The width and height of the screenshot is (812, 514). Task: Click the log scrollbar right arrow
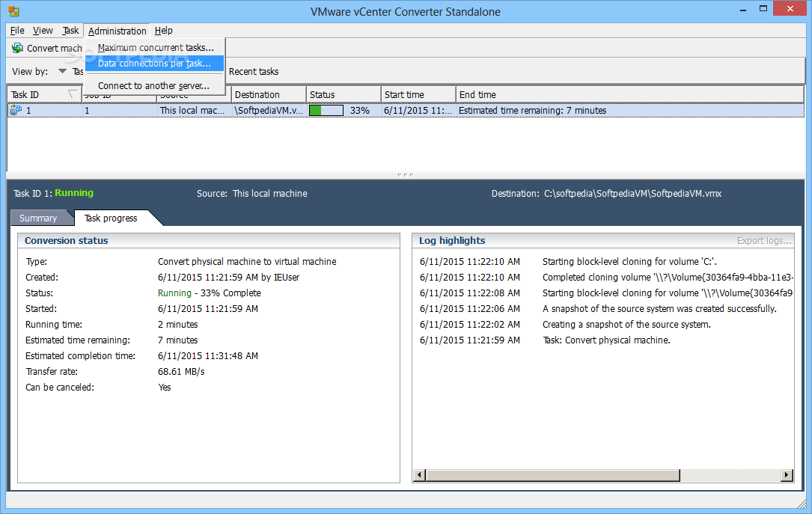tap(787, 475)
